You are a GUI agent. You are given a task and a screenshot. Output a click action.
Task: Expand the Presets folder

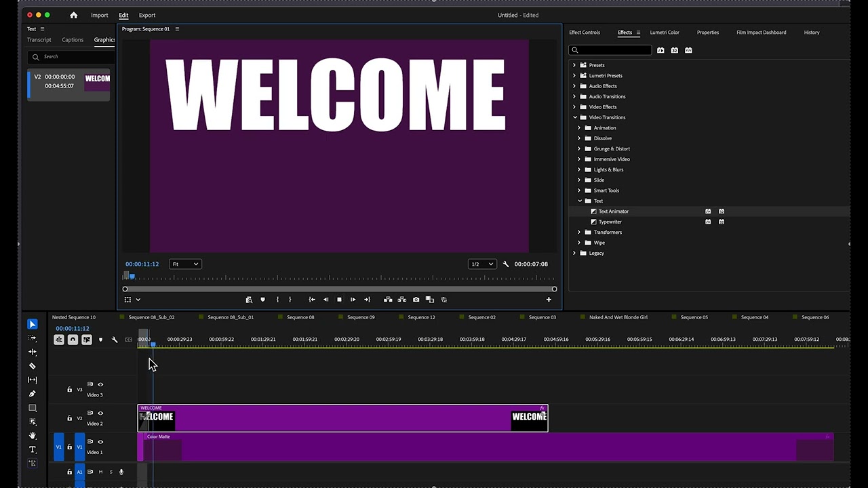point(574,65)
